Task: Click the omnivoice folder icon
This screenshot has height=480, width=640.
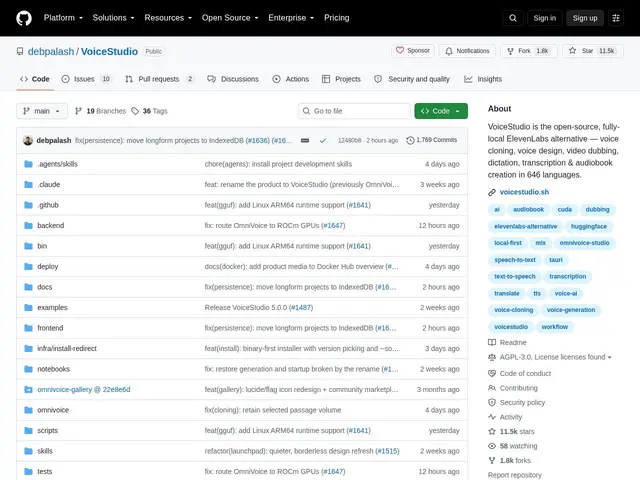Action: [29, 410]
